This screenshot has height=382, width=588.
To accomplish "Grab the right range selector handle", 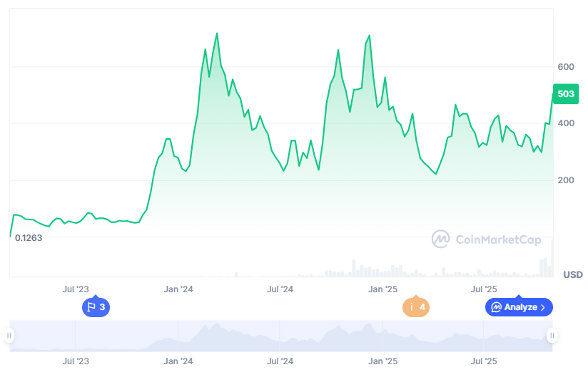I will point(551,336).
